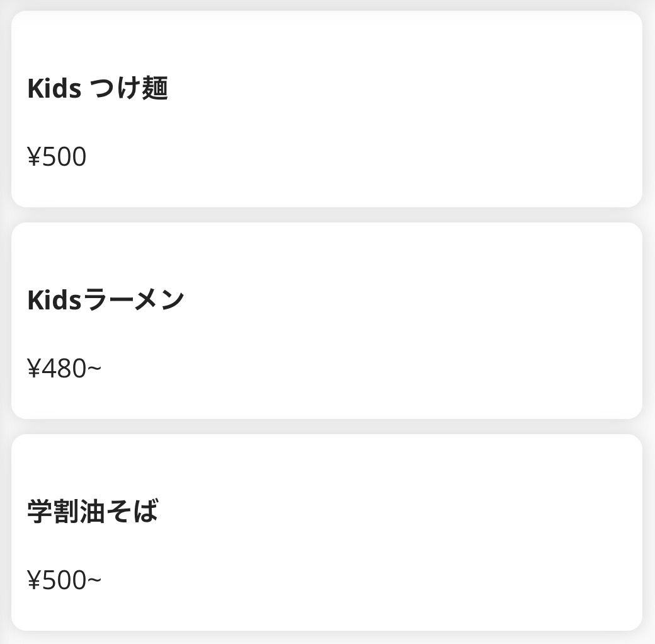The image size is (655, 644).
Task: Click the Kidsラーメン title text
Action: tap(106, 300)
